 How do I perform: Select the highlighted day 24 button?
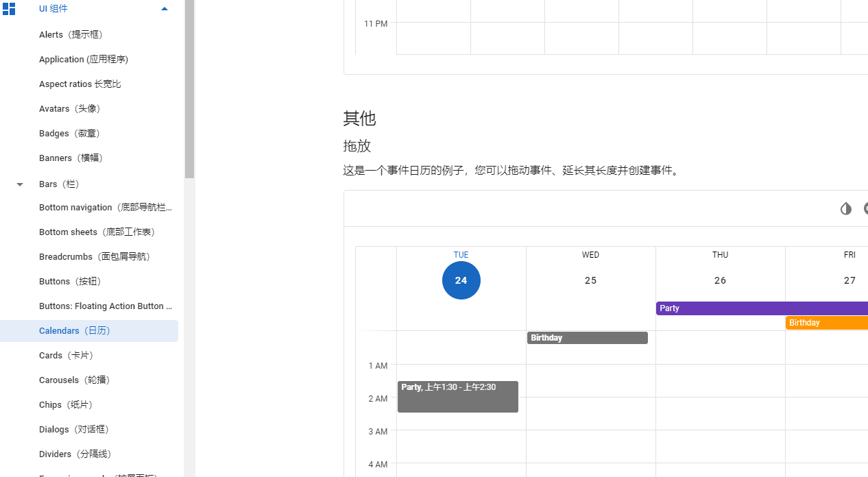[x=461, y=280]
